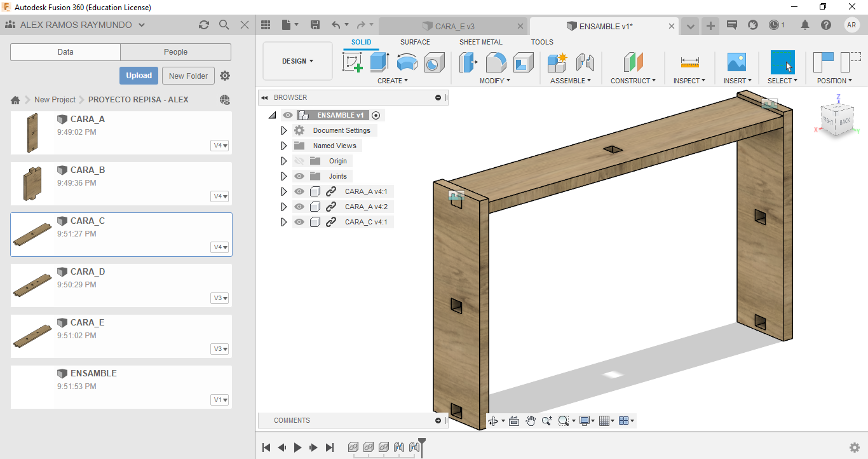Image resolution: width=868 pixels, height=459 pixels.
Task: Open the ViewCube back face view
Action: click(x=844, y=121)
